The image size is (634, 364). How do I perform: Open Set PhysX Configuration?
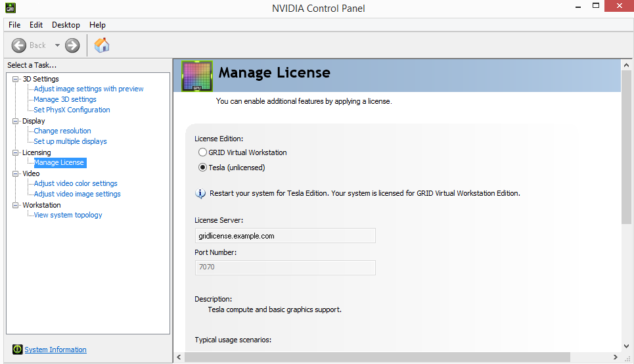click(72, 110)
